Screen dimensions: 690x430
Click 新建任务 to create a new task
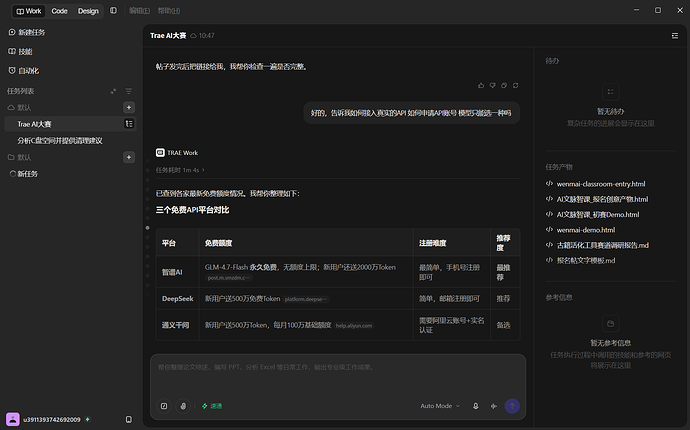click(x=27, y=32)
